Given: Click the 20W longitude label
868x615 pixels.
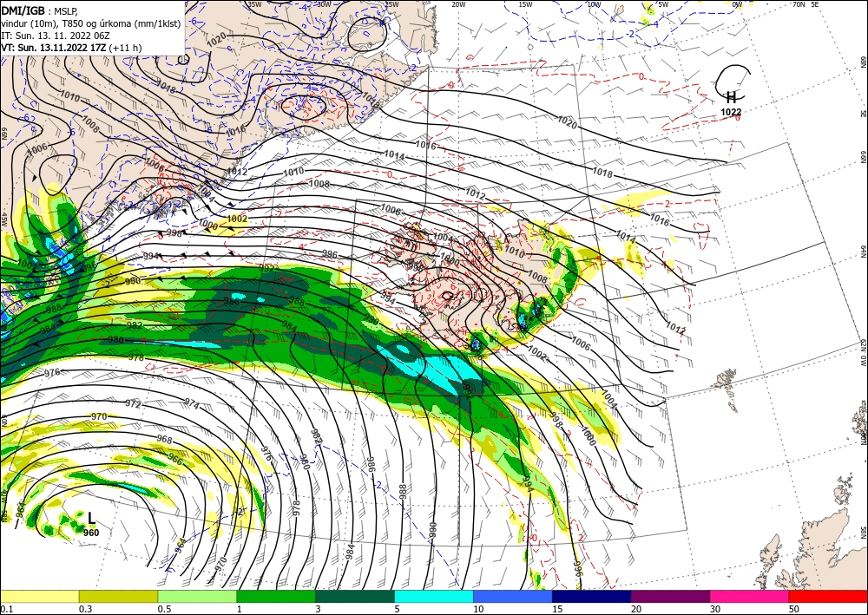Looking at the screenshot, I should coord(457,4).
